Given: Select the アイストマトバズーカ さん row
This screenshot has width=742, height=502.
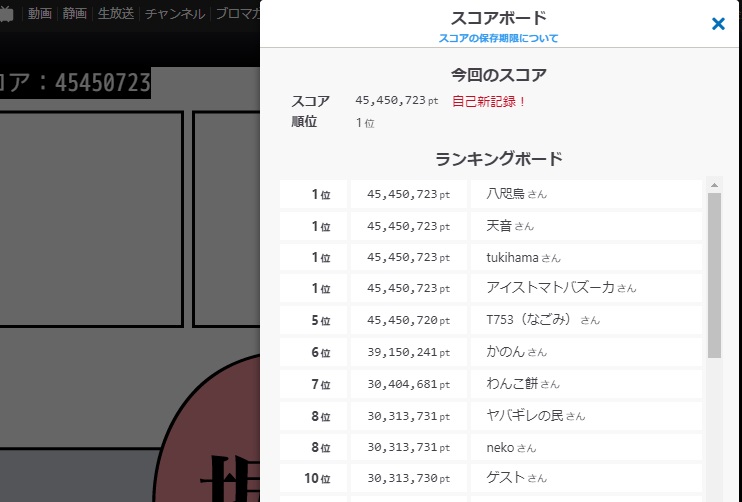Looking at the screenshot, I should [x=491, y=288].
